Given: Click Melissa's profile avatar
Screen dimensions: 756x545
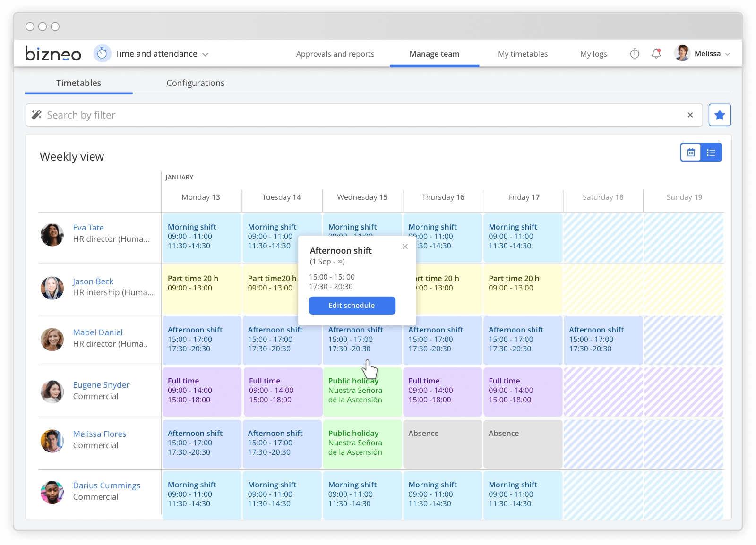Looking at the screenshot, I should pos(682,53).
